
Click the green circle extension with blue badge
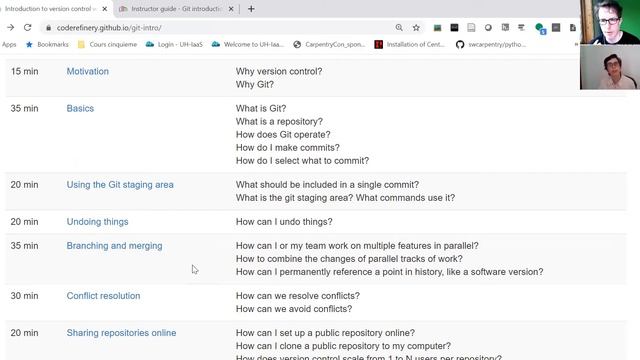pyautogui.click(x=540, y=28)
